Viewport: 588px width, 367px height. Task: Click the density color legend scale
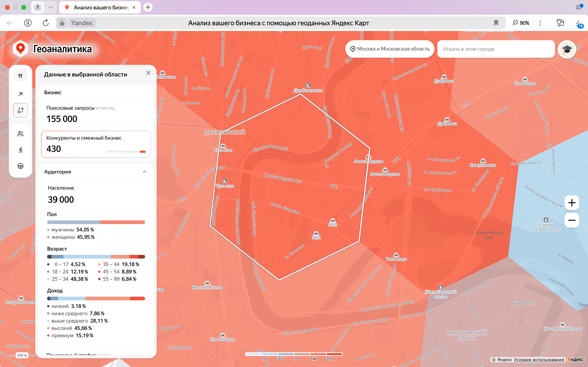point(294,354)
